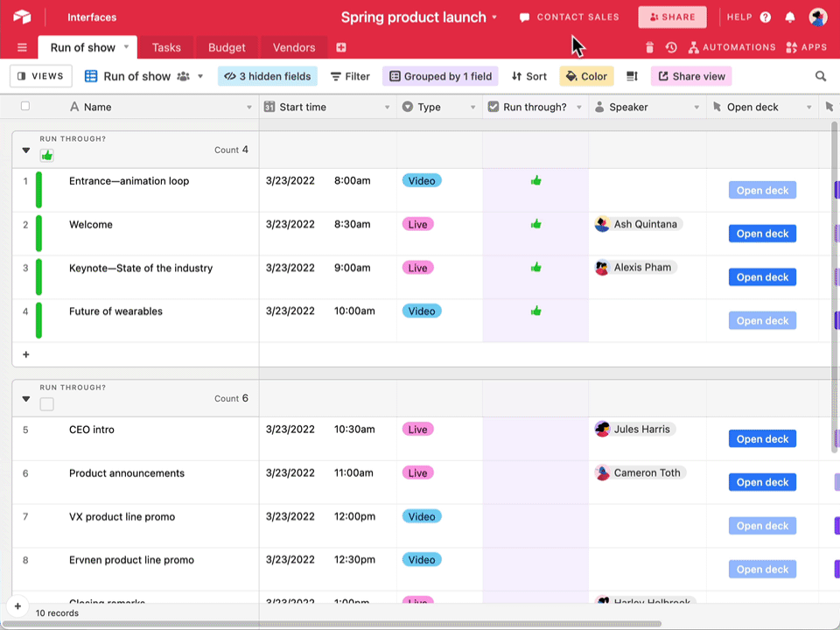Open the Open deck column dropdown arrow
Screen dimensions: 840x630
(x=808, y=107)
